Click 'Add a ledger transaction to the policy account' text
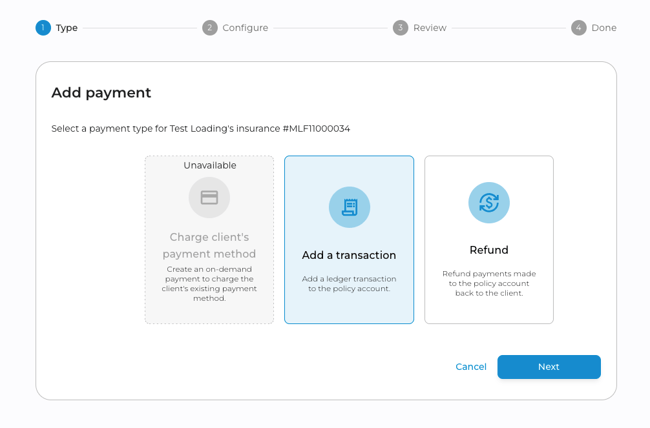This screenshot has width=650, height=428. tap(349, 284)
